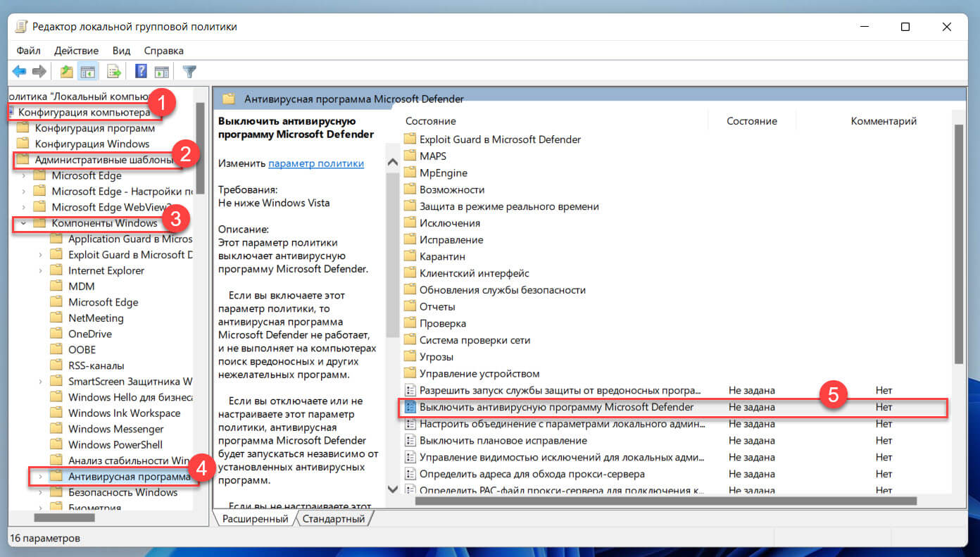The image size is (980, 557).
Task: Sort by the first Состояние column header
Action: tap(431, 121)
